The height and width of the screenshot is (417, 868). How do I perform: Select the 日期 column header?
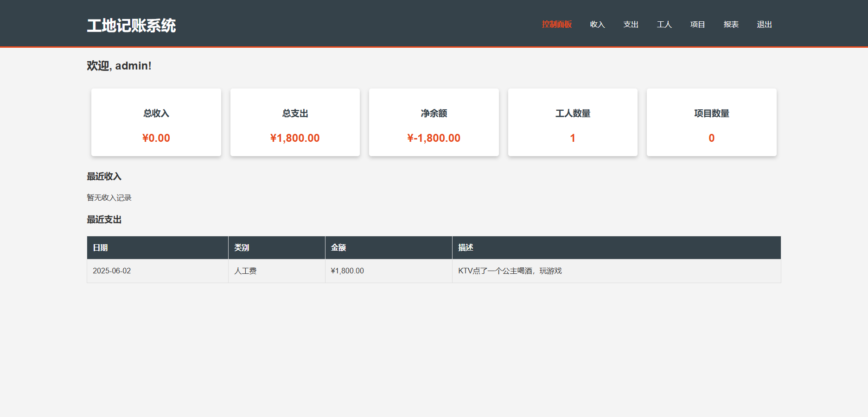pos(102,247)
